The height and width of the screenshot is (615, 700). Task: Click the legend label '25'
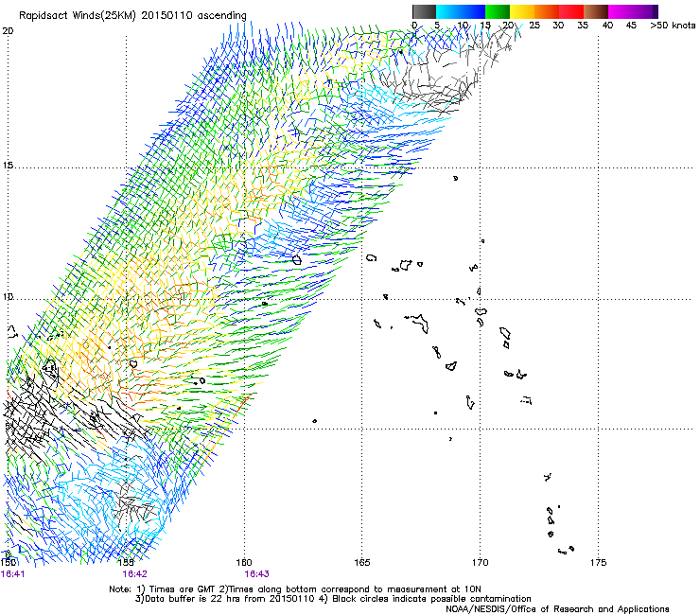tap(534, 25)
